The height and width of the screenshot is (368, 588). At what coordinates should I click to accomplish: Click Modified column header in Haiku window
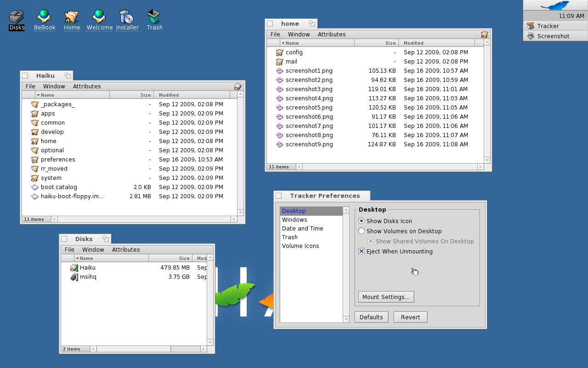coord(192,95)
